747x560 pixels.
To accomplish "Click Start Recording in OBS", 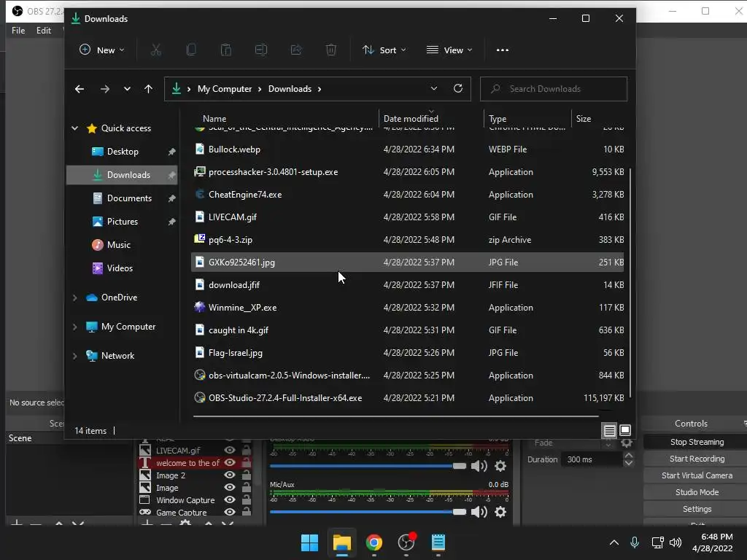I will coord(697,459).
